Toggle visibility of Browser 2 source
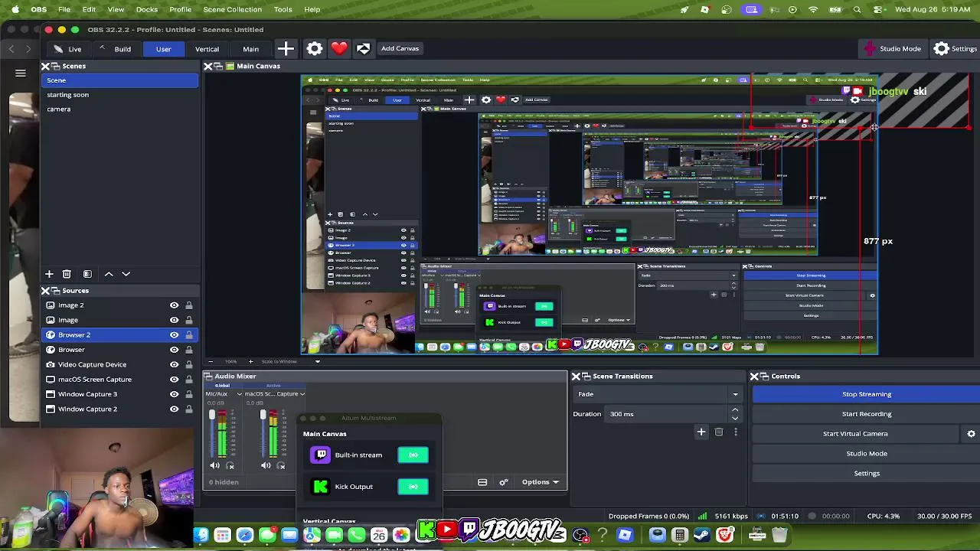The height and width of the screenshot is (551, 980). 174,335
